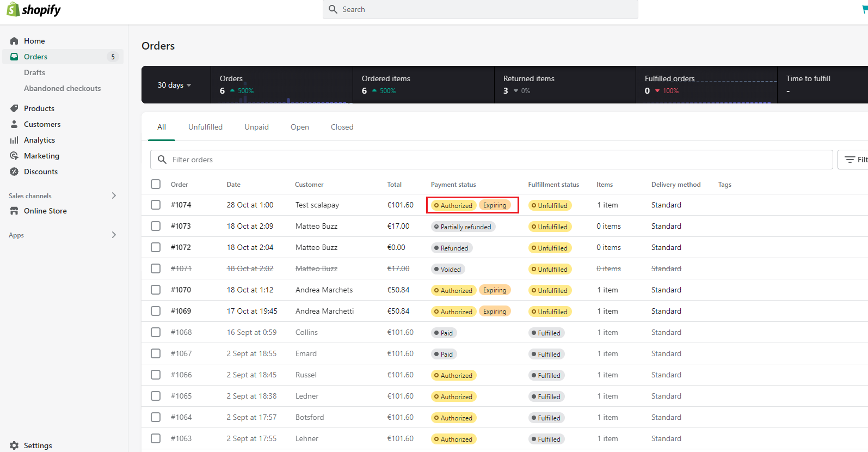This screenshot has height=452, width=868.
Task: Open Products in the sidebar
Action: point(39,108)
